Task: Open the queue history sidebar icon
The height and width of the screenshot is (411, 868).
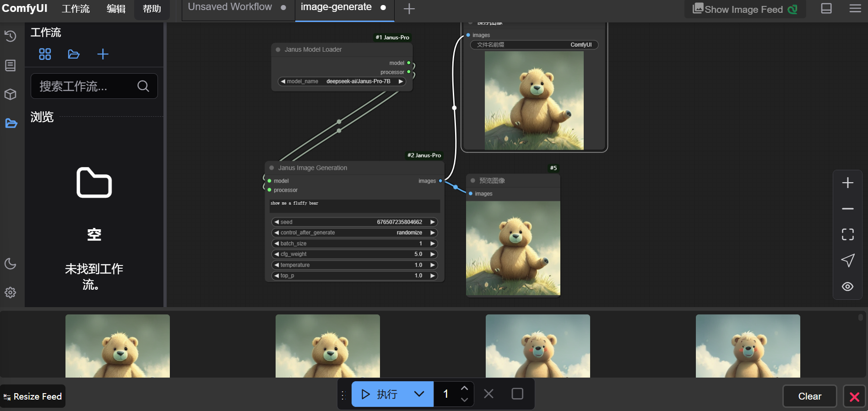Action: click(10, 36)
